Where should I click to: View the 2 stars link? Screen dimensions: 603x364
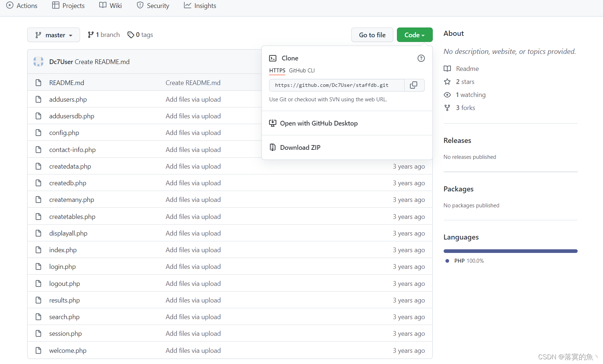[459, 82]
